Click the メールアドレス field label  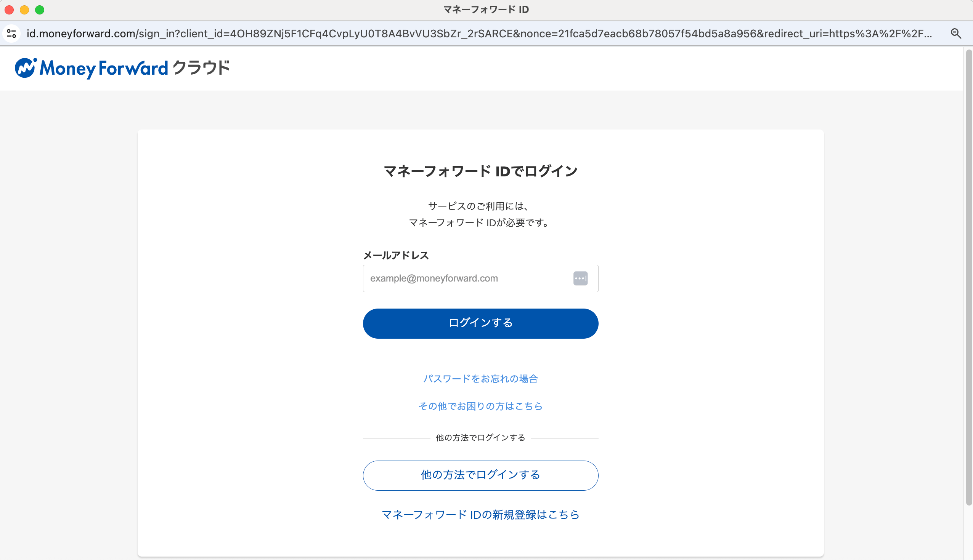pos(396,255)
